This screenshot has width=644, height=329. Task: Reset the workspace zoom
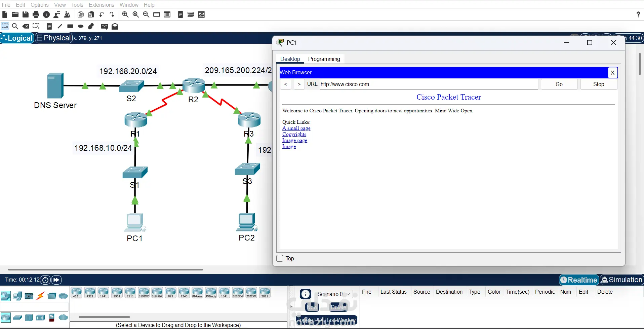point(136,14)
